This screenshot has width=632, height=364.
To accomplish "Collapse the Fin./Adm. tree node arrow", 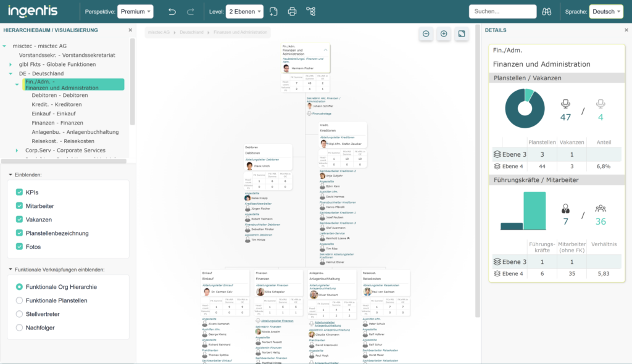I will pyautogui.click(x=17, y=85).
